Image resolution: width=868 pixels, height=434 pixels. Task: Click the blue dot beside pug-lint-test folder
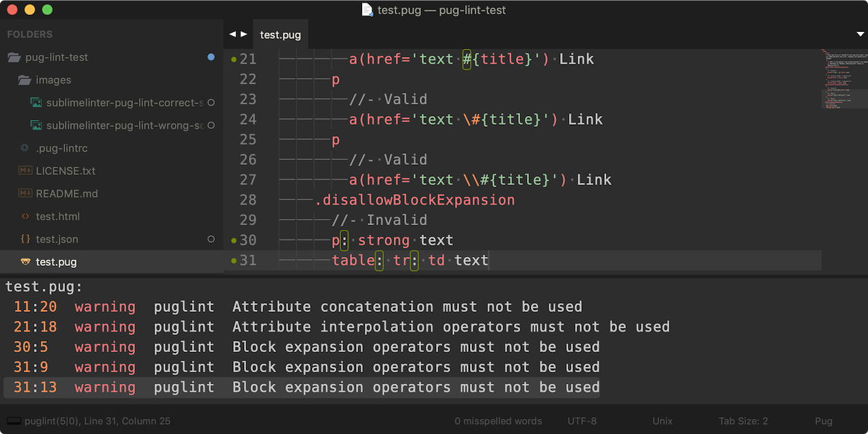tap(211, 58)
